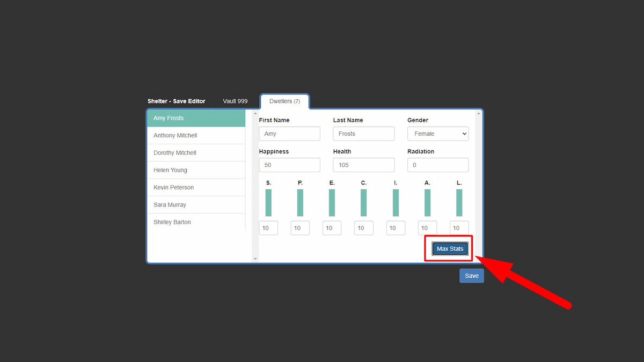Image resolution: width=644 pixels, height=362 pixels.
Task: Click the Last Name text box
Action: [x=363, y=134]
